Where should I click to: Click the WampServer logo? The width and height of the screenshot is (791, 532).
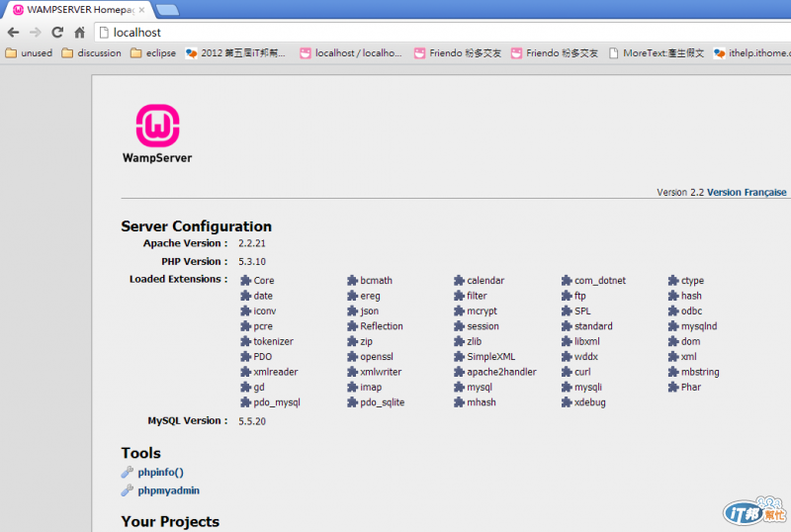point(157,133)
